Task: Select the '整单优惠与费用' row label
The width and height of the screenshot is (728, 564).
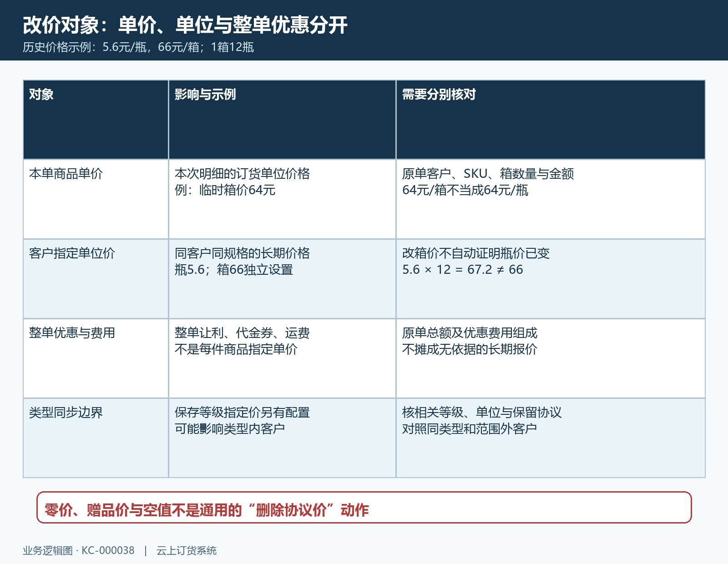Action: point(72,333)
